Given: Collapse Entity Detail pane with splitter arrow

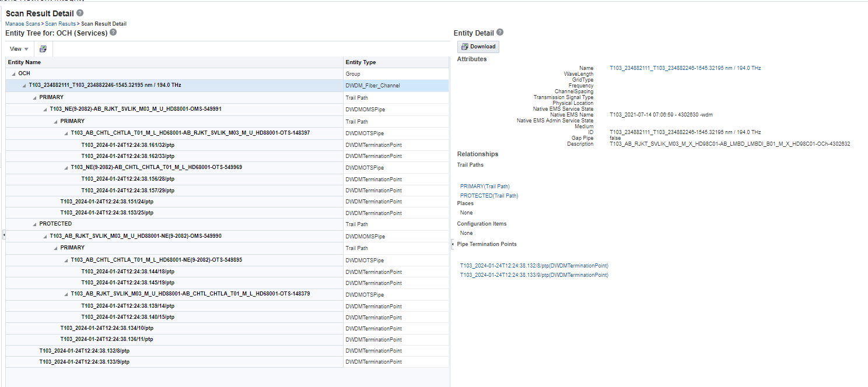Looking at the screenshot, I should point(452,244).
